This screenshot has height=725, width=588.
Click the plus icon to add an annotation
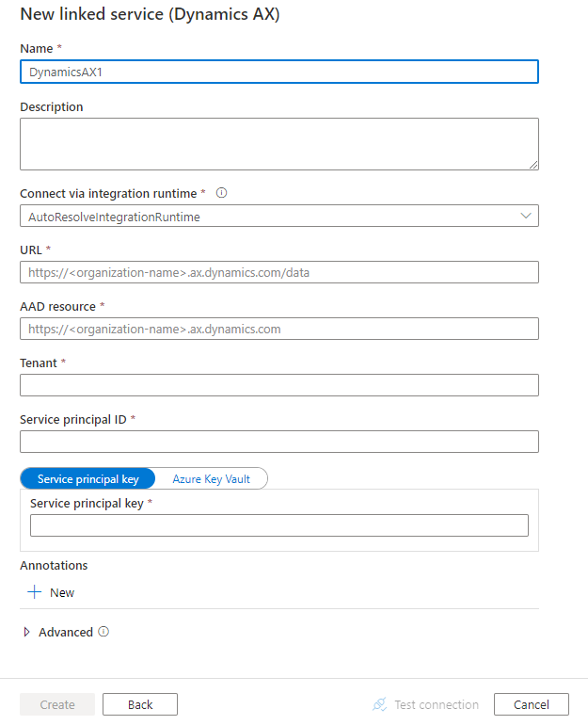(35, 592)
